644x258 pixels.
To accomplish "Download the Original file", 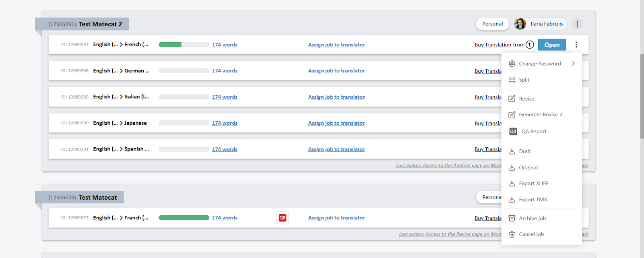I will [528, 167].
